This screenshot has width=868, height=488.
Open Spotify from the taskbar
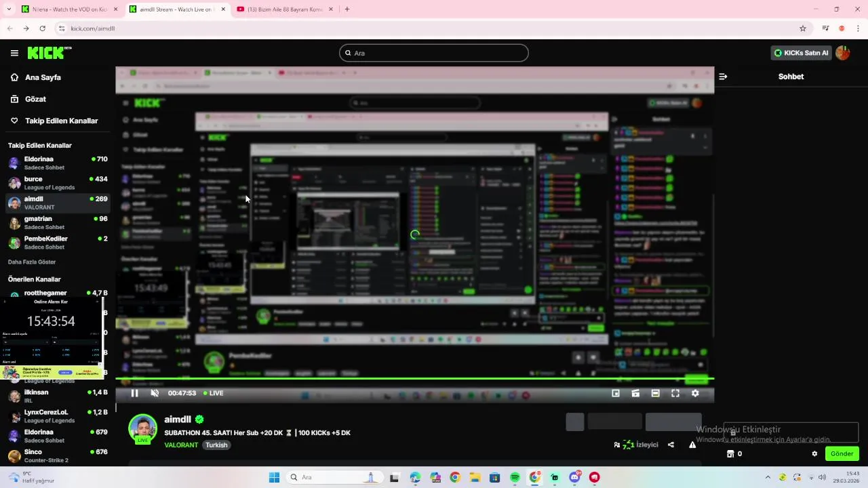(515, 477)
